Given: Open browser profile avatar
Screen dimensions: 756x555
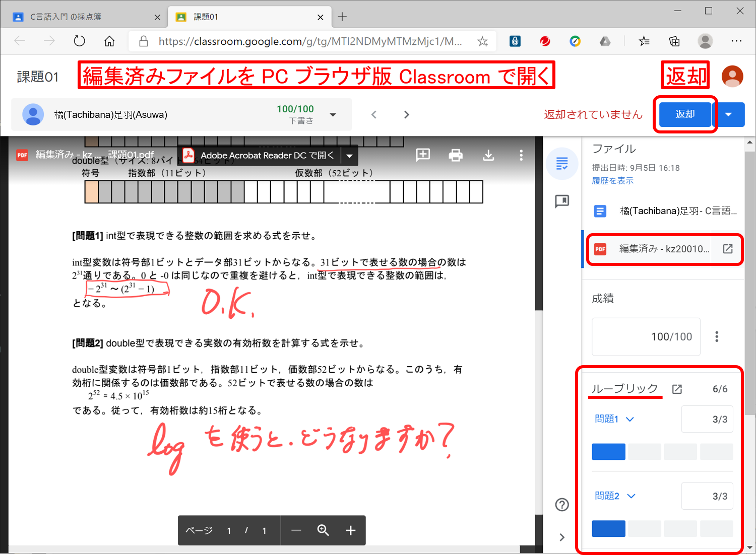Looking at the screenshot, I should tap(705, 41).
